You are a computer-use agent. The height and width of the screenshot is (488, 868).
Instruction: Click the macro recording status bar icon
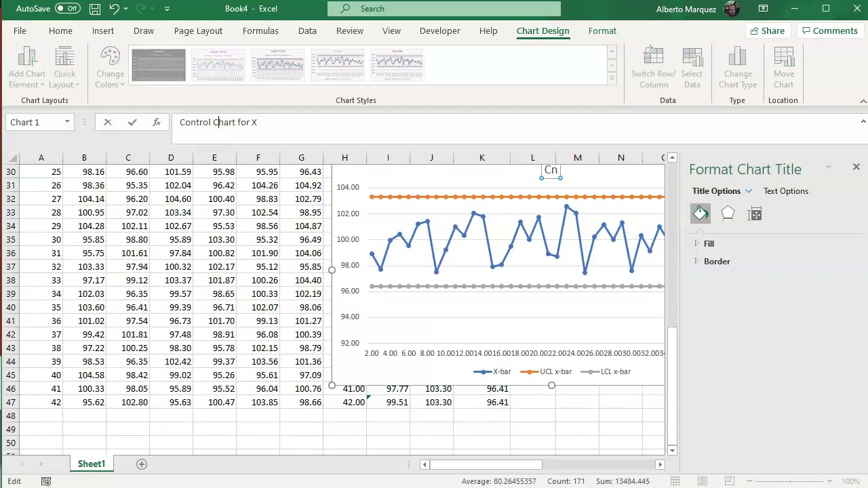click(46, 481)
